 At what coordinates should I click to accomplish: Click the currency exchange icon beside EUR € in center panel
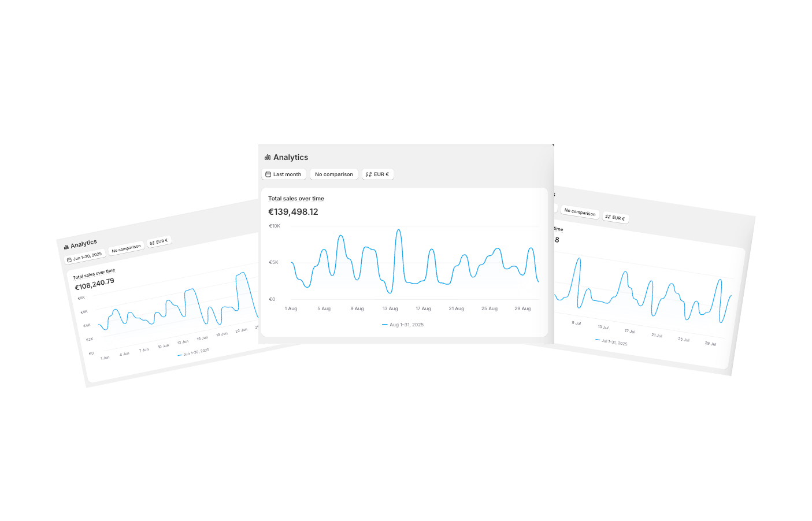(369, 174)
